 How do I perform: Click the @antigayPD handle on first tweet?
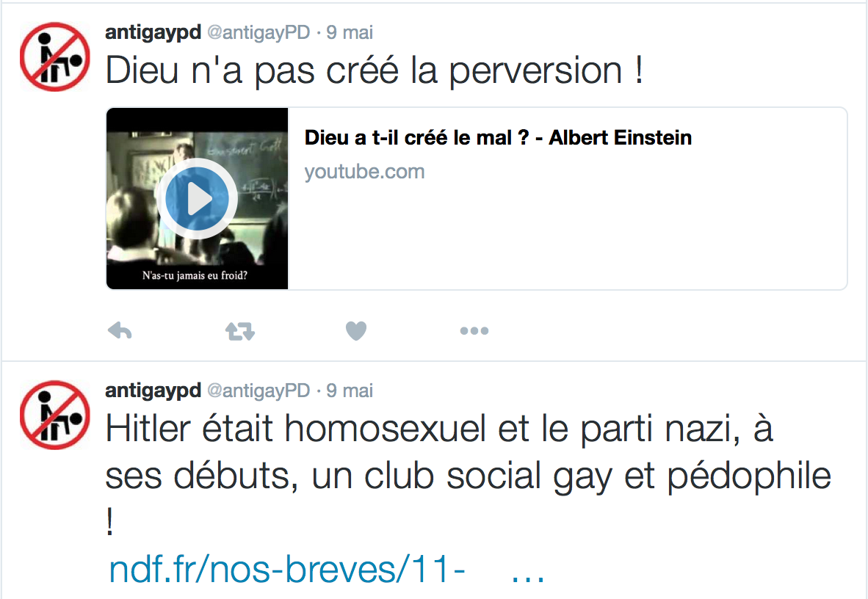pos(258,32)
